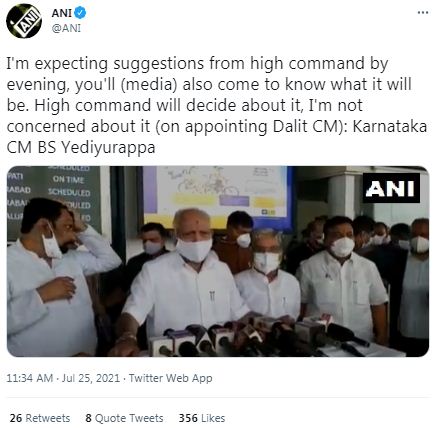This screenshot has height=428, width=434.
Task: Click the blue verified badge
Action: [80, 13]
